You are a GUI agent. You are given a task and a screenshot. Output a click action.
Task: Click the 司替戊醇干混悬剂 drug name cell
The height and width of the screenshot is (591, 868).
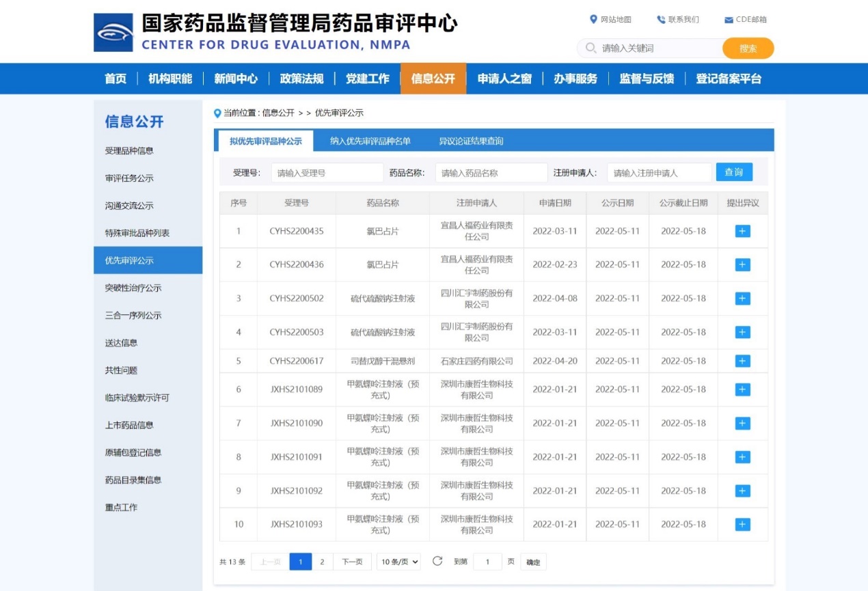[383, 361]
